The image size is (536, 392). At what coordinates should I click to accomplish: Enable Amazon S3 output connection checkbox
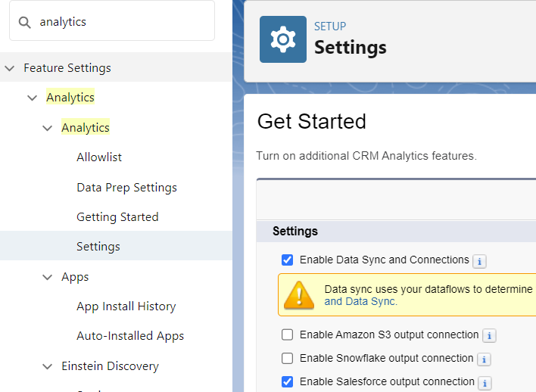(x=288, y=334)
